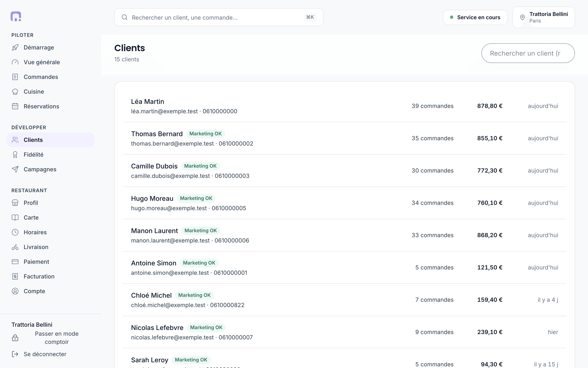Viewport: 588px width, 368px height.
Task: Open the Facturation page
Action: pos(51,276)
